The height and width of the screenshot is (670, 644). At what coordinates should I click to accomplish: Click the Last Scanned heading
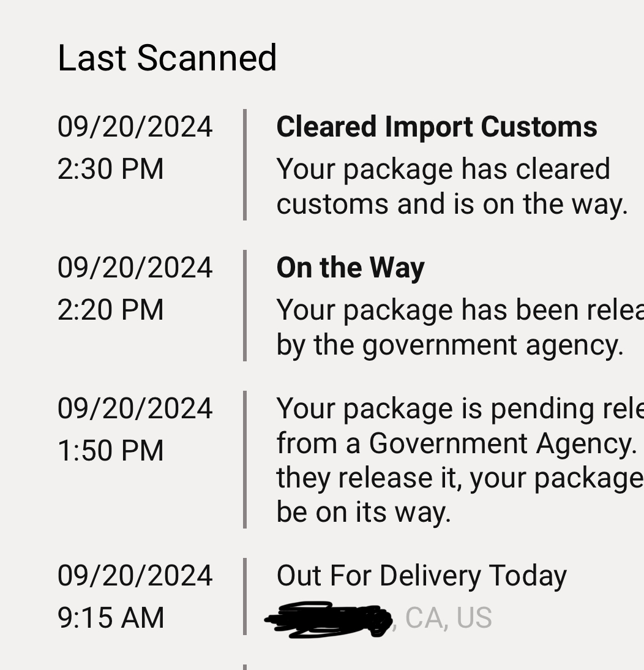(167, 58)
